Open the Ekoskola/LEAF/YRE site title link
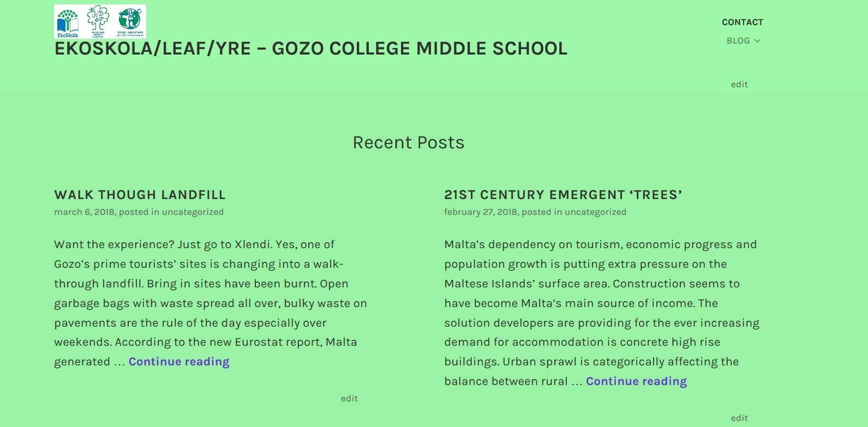 [310, 49]
